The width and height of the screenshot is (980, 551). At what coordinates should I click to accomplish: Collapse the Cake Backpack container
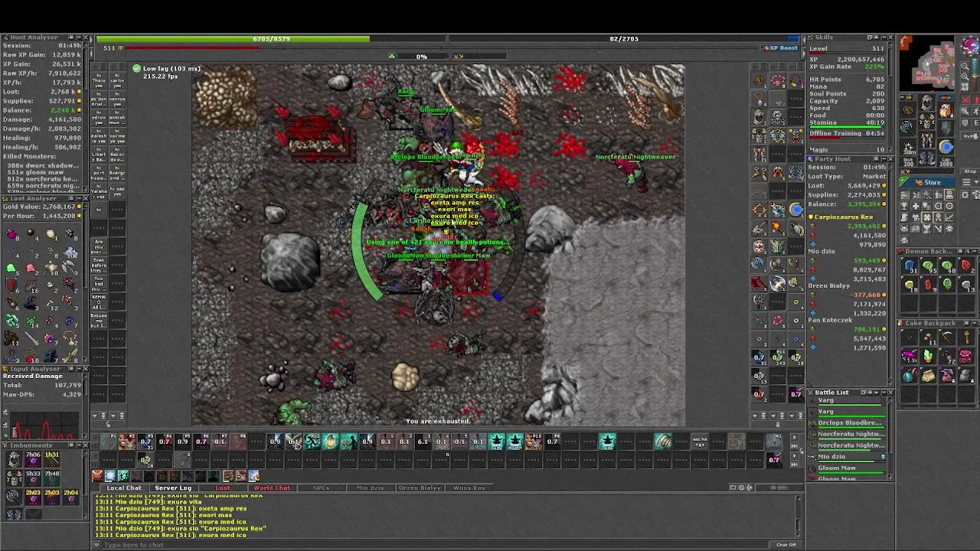coord(975,323)
